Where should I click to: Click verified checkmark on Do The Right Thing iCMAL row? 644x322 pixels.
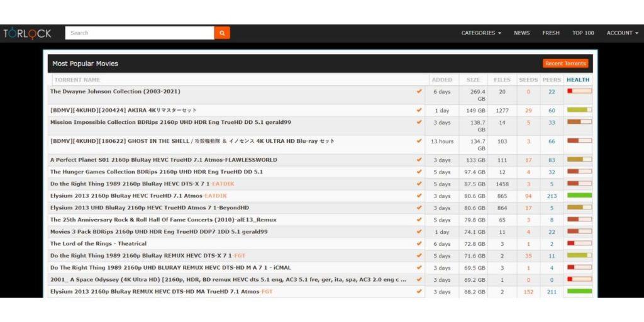pos(419,267)
